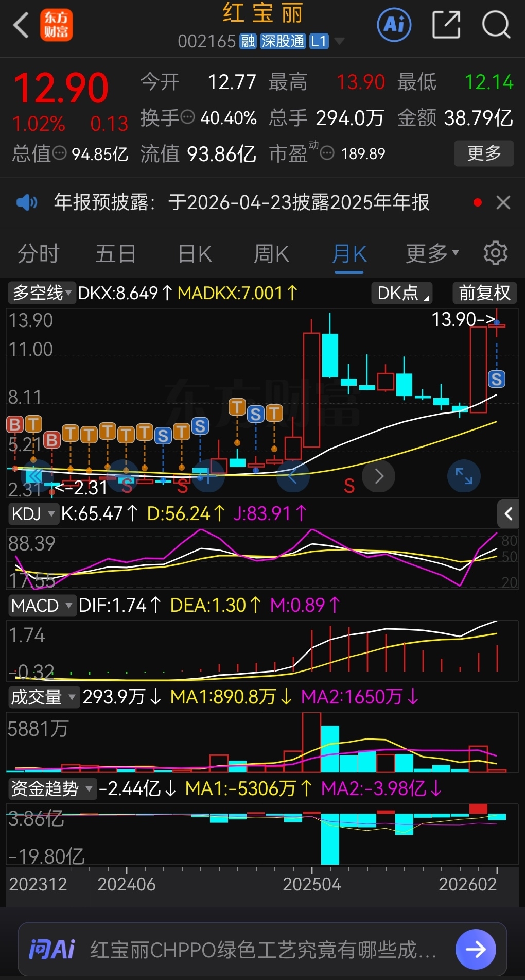
Task: Open chart settings gear icon
Action: (x=496, y=253)
